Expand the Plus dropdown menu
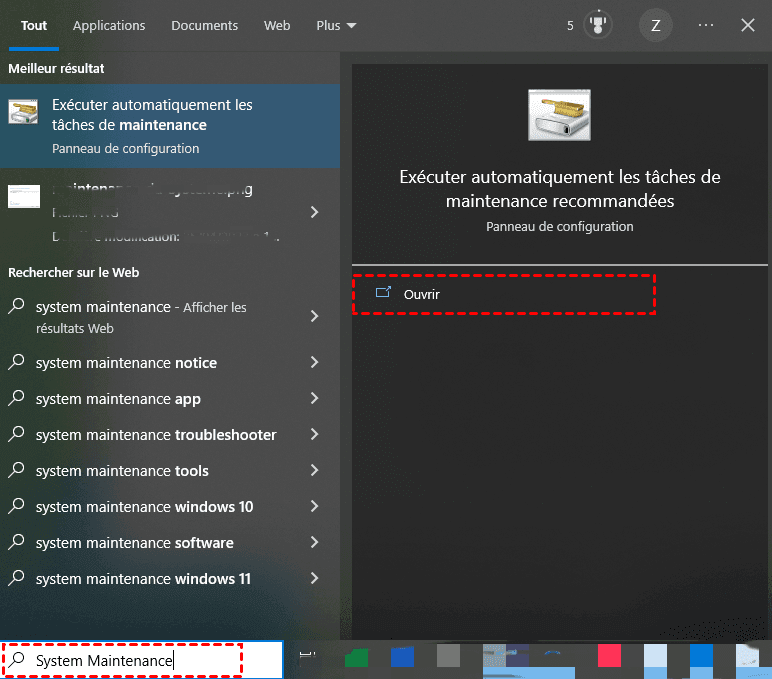The height and width of the screenshot is (679, 772). [x=336, y=26]
